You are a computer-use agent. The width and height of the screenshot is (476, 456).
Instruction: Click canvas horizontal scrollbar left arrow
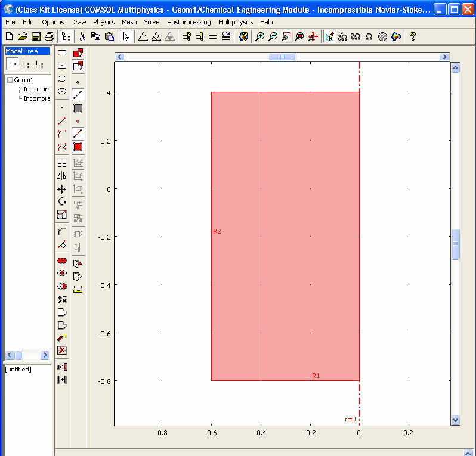pos(120,57)
